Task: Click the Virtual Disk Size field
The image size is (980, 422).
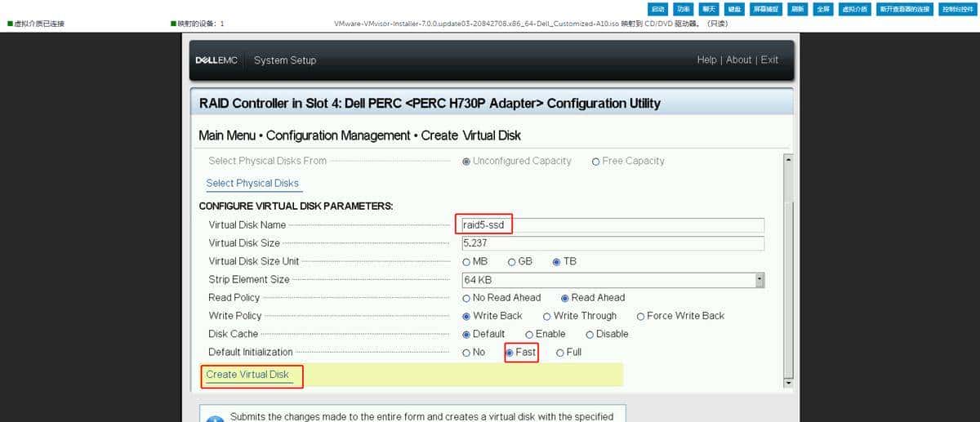Action: pos(612,243)
